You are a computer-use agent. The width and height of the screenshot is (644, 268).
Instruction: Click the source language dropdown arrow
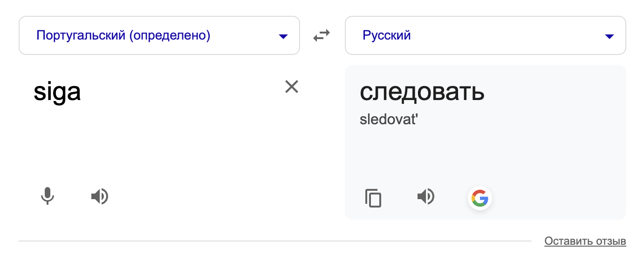coord(283,36)
